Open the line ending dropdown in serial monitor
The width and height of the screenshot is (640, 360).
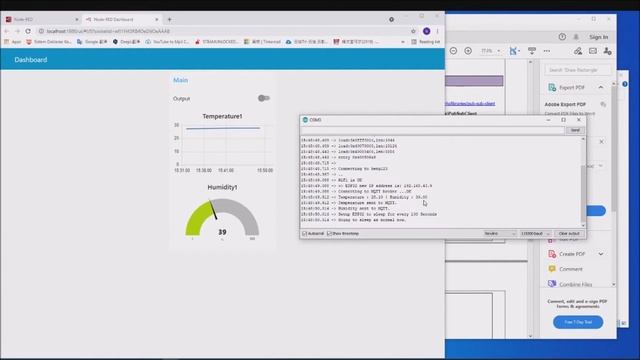(500, 233)
